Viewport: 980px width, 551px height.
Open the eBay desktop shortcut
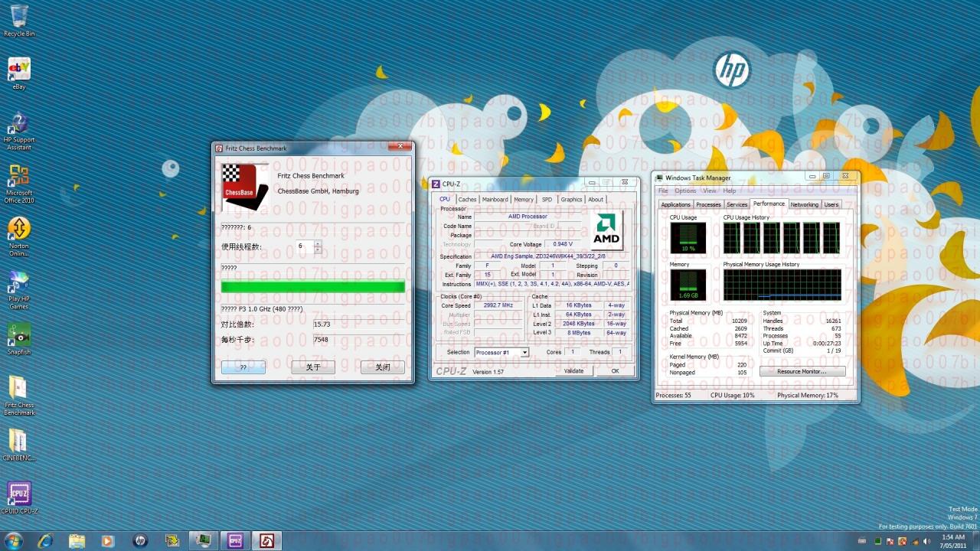(19, 73)
